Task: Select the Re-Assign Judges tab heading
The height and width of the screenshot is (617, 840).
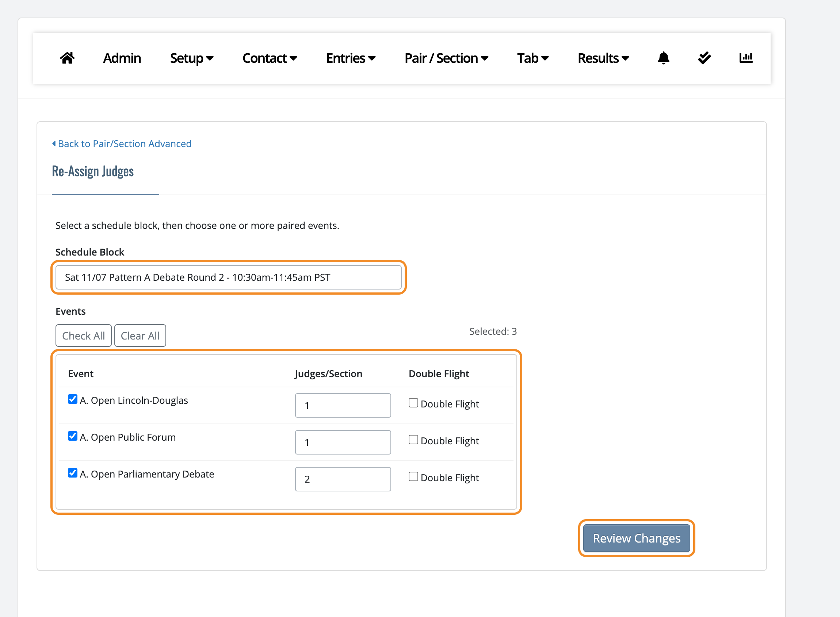Action: click(93, 172)
